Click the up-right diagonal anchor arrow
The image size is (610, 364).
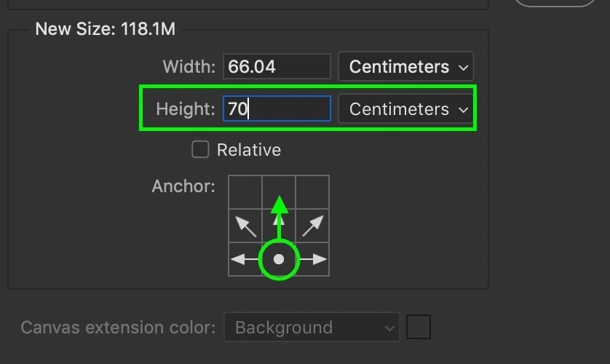[312, 226]
